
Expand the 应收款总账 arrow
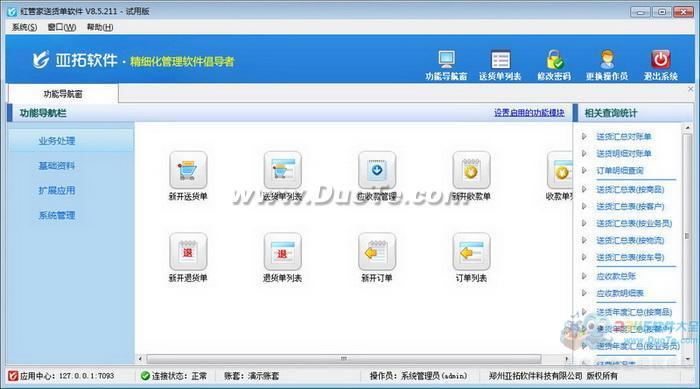coord(584,276)
